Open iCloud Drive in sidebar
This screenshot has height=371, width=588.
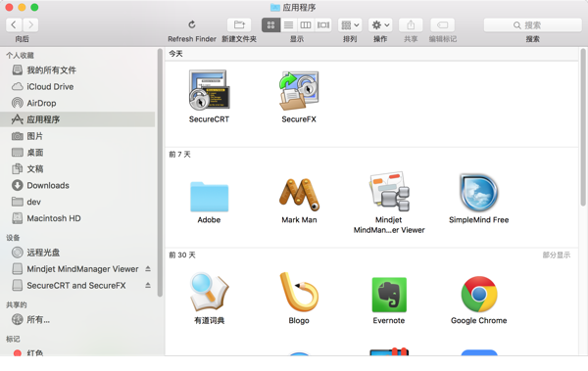pos(77,86)
